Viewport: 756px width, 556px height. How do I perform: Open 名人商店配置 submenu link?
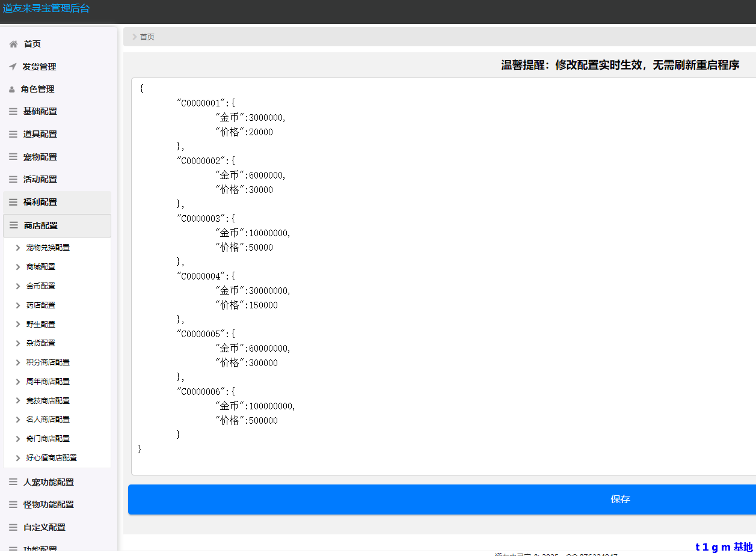[x=48, y=420]
